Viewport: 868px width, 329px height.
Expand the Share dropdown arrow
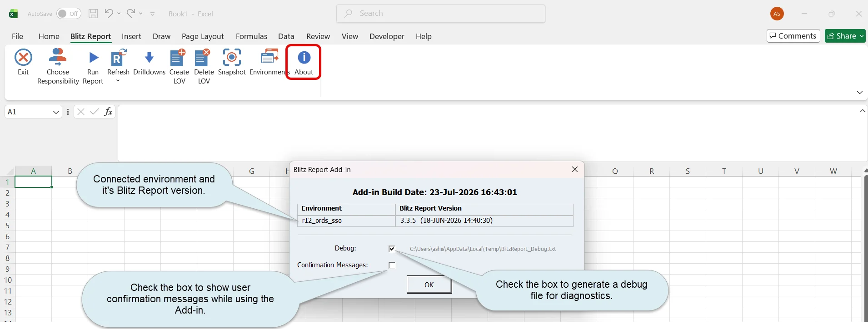click(x=862, y=36)
